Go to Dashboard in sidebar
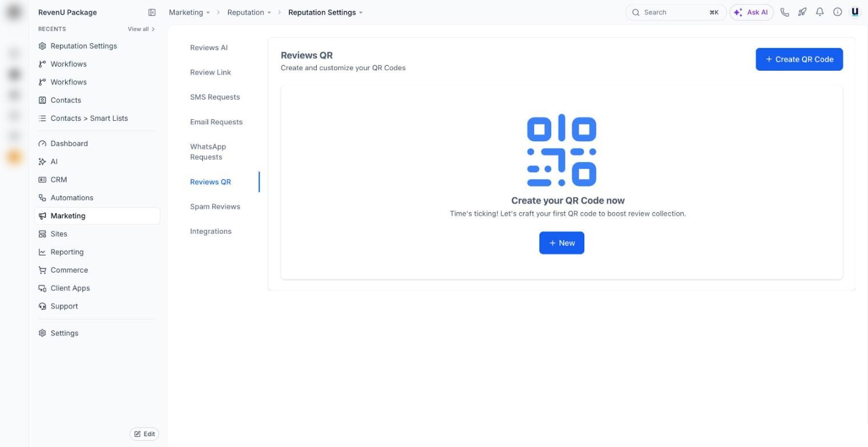868x447 pixels. click(x=69, y=144)
